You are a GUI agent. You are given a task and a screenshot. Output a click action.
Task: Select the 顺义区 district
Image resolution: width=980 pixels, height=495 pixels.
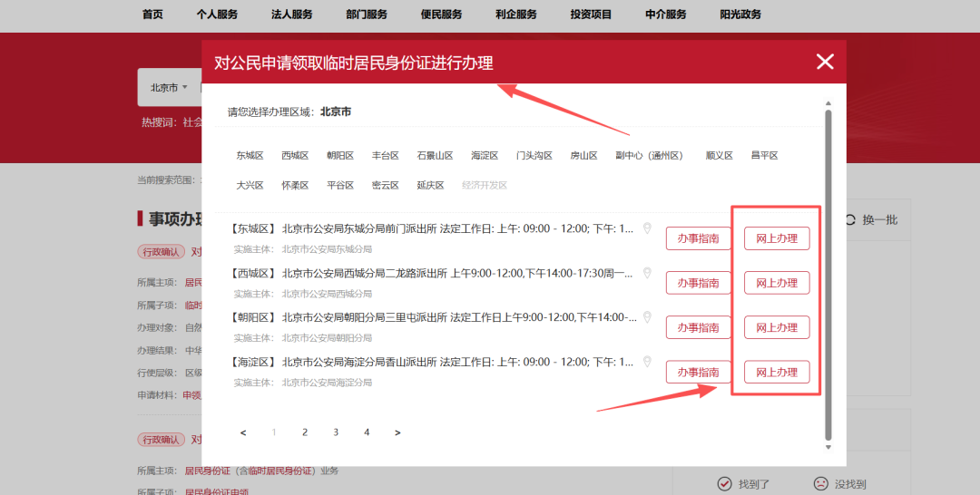pyautogui.click(x=719, y=155)
